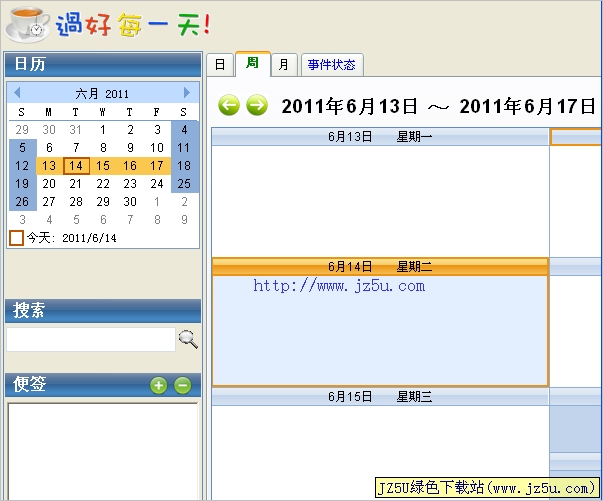Select June 17 in the mini calendar

click(x=157, y=166)
